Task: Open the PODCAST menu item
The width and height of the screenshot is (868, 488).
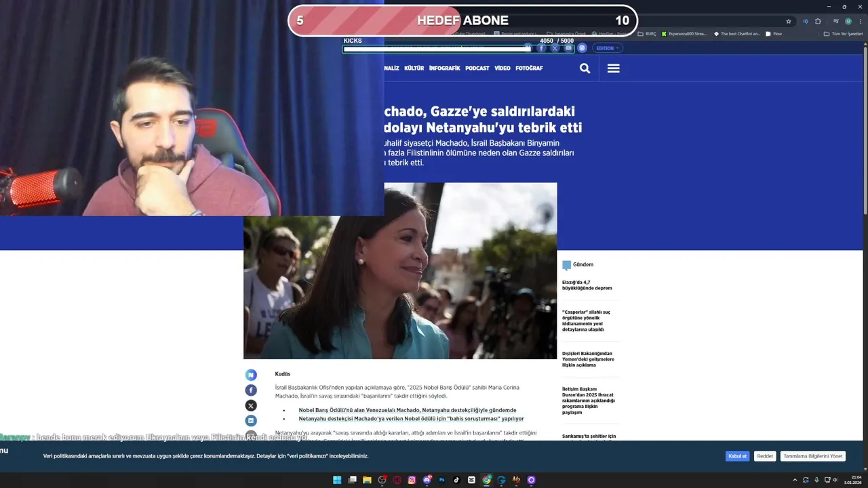Action: pyautogui.click(x=477, y=68)
